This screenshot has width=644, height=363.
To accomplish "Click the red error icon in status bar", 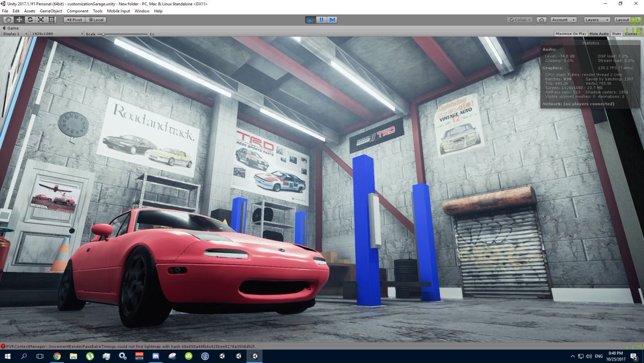I will [x=3, y=346].
